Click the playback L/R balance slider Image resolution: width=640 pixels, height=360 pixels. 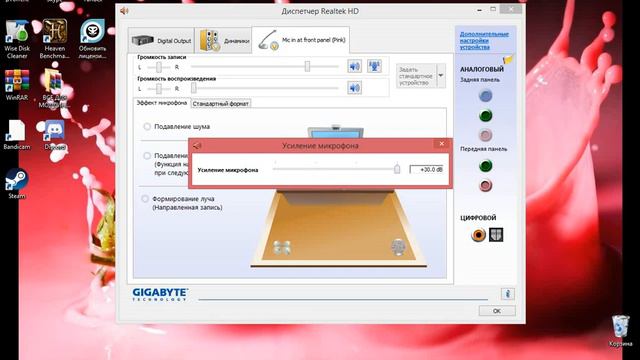(158, 89)
